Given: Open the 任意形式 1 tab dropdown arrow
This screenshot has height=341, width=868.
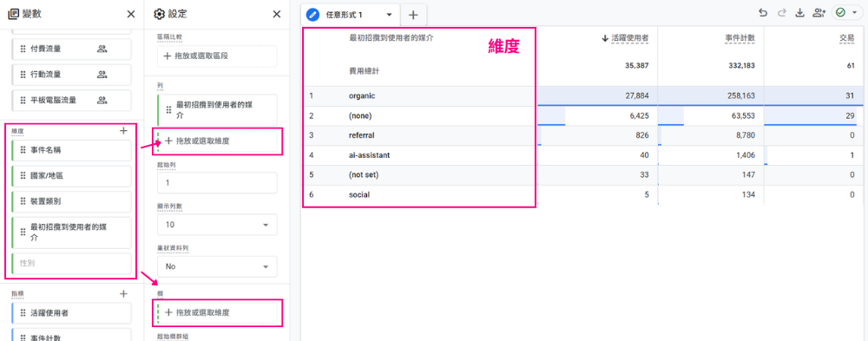Looking at the screenshot, I should (389, 15).
